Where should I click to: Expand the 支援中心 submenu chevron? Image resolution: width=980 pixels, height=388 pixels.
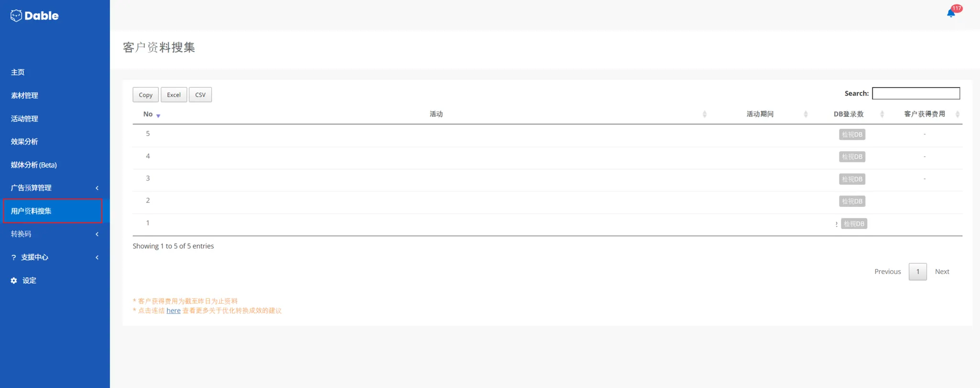click(x=97, y=258)
